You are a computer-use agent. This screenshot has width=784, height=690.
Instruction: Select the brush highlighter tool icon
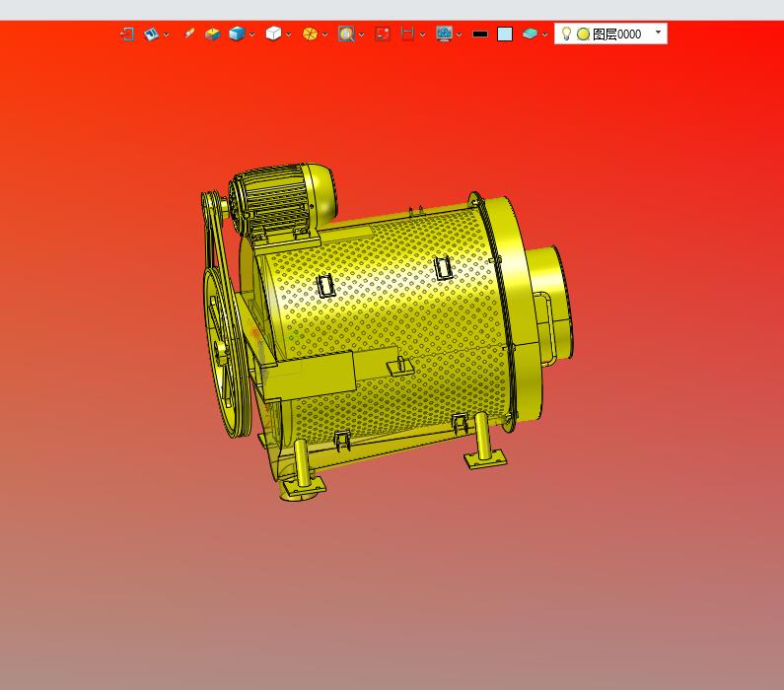pos(189,34)
